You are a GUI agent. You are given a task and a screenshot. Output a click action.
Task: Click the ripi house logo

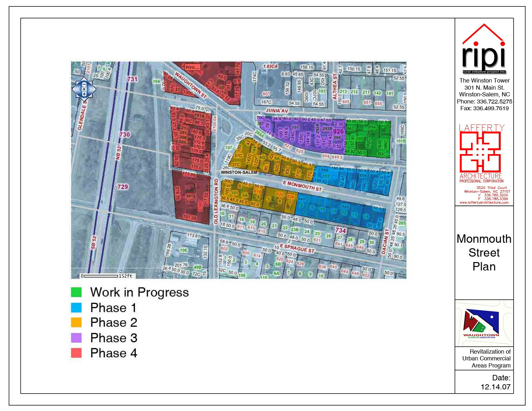coord(484,49)
